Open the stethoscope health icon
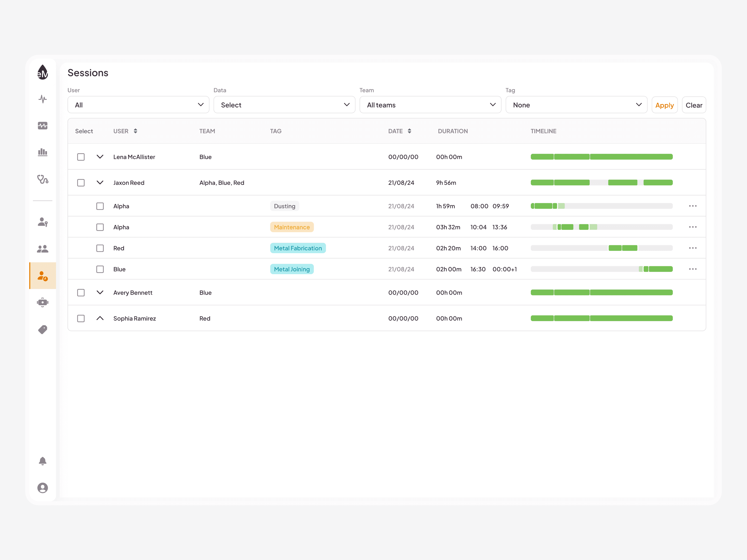 (42, 179)
